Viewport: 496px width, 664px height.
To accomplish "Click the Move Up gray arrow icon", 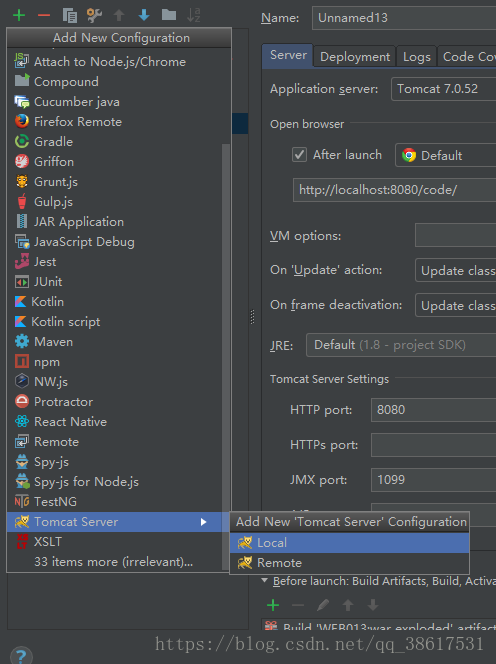I will 119,16.
